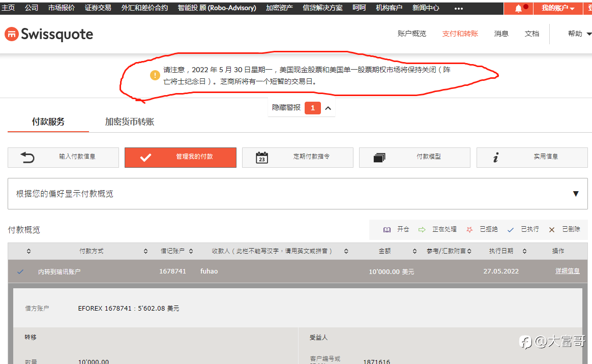Click the EFOREX 1678741 debit account value
The width and height of the screenshot is (592, 364).
[x=129, y=309]
